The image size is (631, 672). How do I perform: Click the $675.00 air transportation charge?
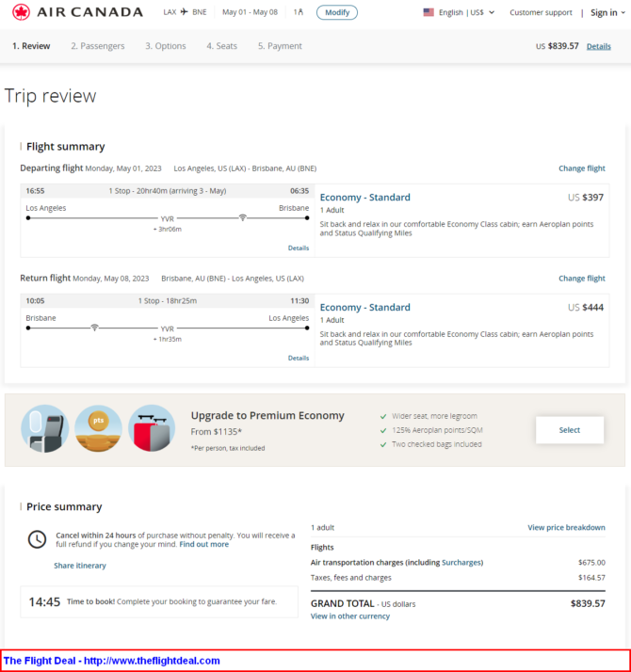click(x=591, y=563)
